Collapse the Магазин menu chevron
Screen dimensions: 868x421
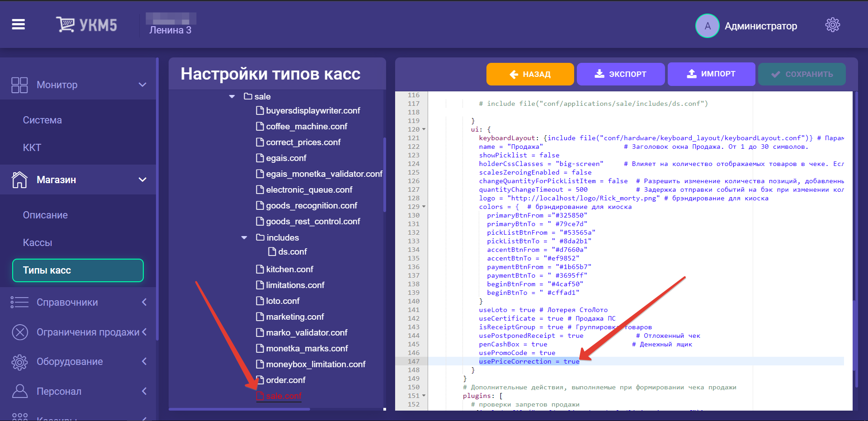coord(142,180)
